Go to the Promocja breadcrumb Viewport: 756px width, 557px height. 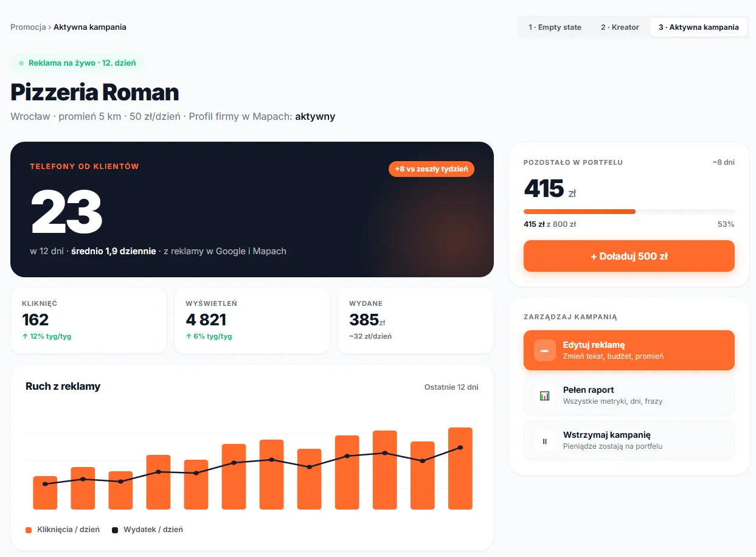pyautogui.click(x=28, y=27)
